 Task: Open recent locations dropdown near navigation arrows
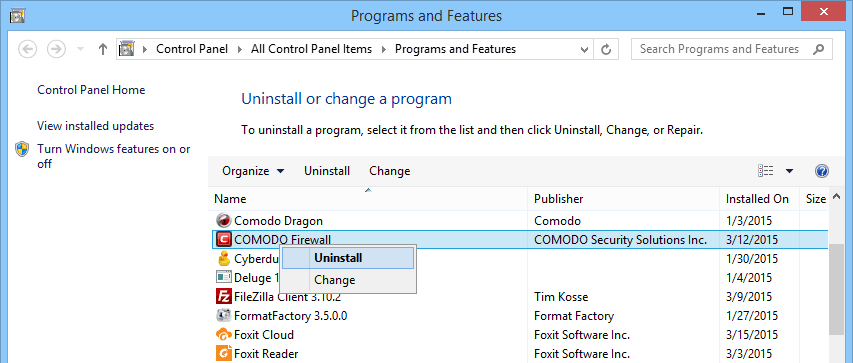(x=81, y=50)
